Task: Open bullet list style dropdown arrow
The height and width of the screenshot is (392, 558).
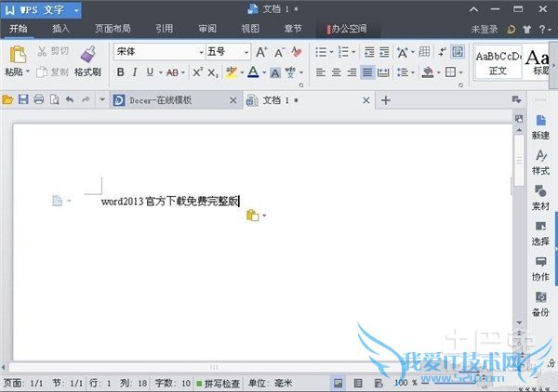Action: (x=331, y=52)
